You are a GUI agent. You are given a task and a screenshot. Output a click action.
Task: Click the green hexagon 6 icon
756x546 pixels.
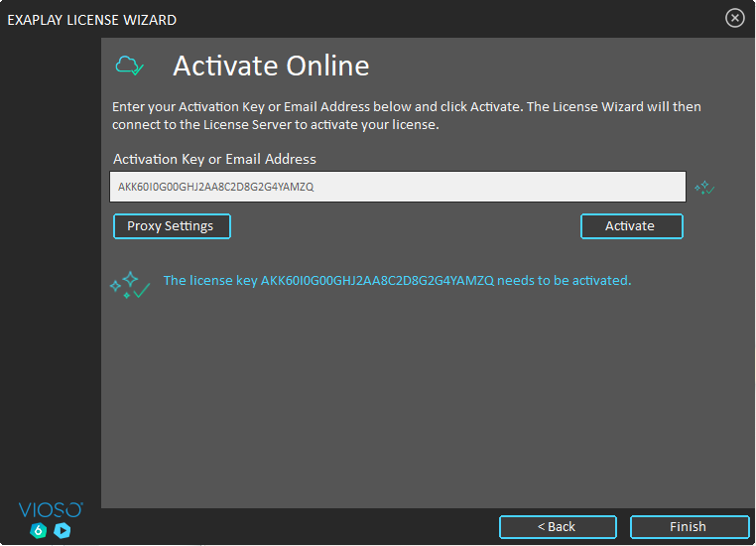[x=39, y=530]
